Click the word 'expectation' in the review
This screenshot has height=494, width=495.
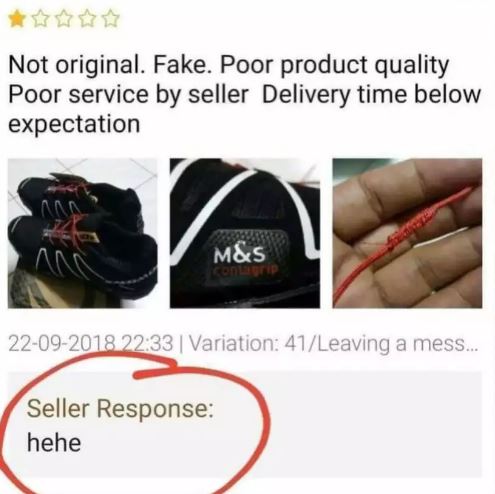(74, 125)
